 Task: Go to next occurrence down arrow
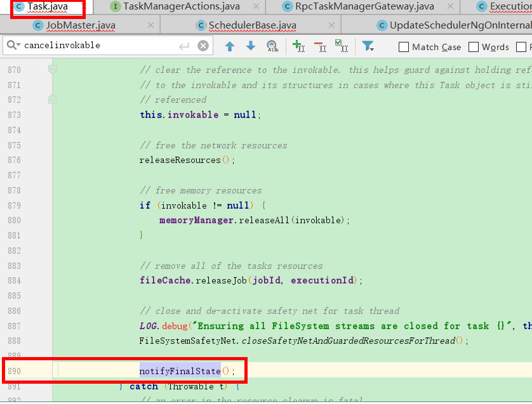pos(251,46)
